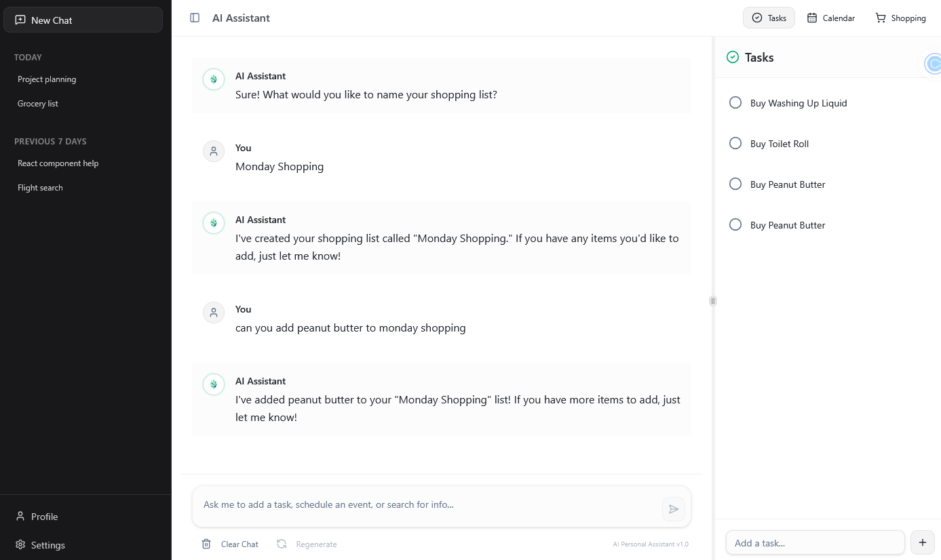
Task: Clear the chat using the trash icon
Action: [207, 544]
